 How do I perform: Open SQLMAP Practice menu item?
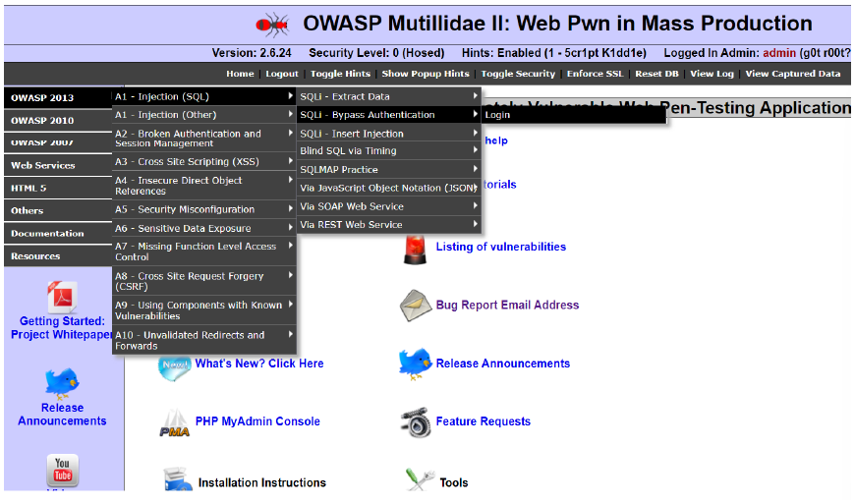click(x=389, y=169)
